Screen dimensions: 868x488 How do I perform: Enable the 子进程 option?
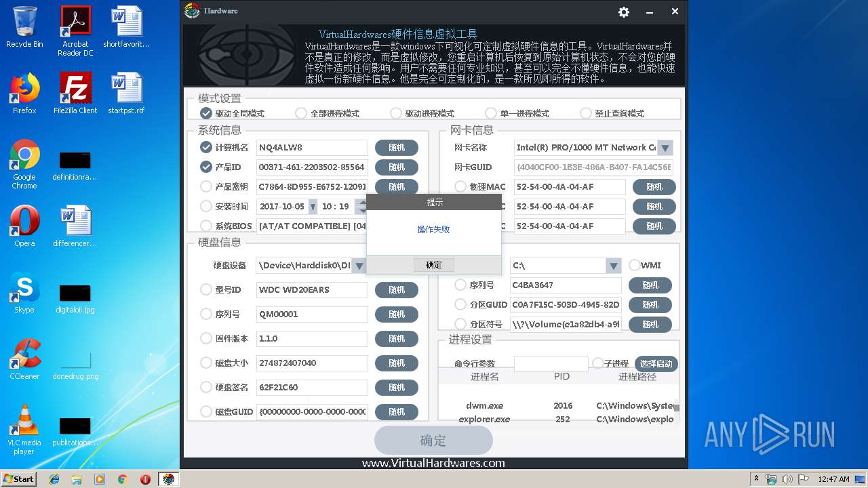click(598, 363)
